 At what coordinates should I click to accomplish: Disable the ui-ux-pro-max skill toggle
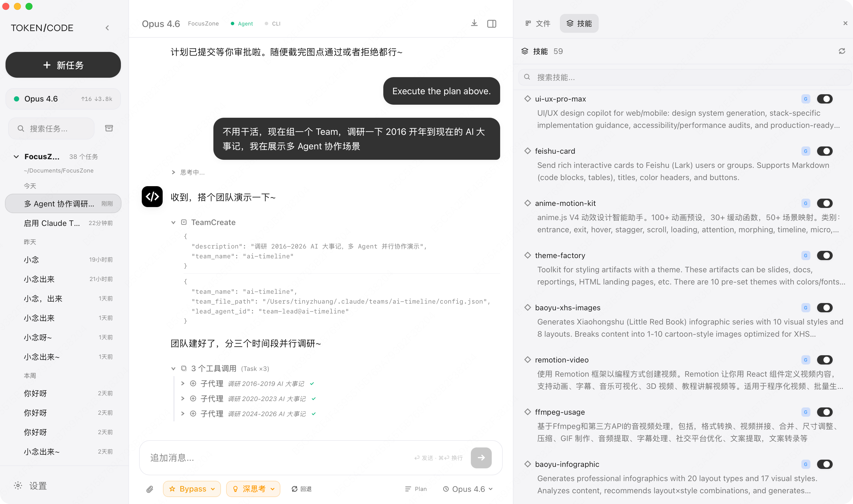[x=825, y=99]
